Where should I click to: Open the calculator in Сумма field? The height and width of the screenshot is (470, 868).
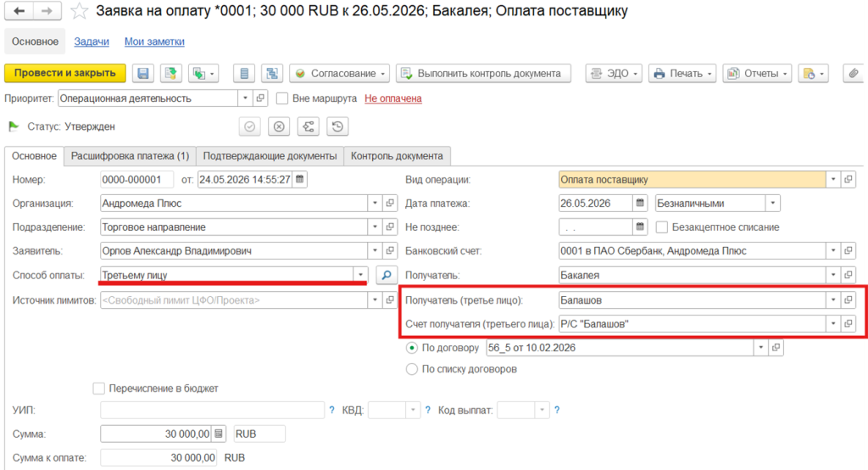tap(220, 434)
